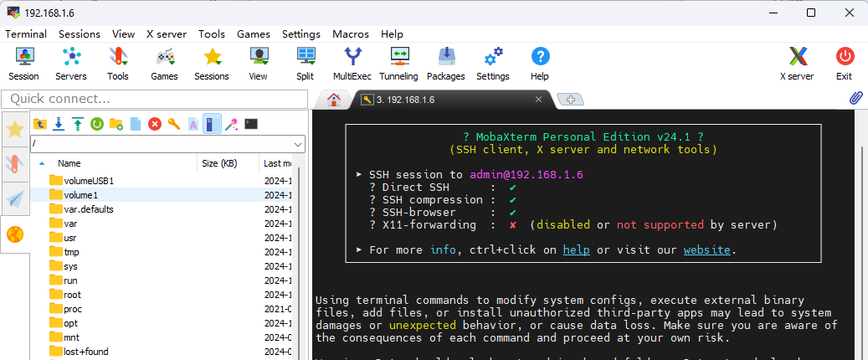Go to parent directory in SFTP browser
This screenshot has width=868, height=360.
tap(40, 124)
